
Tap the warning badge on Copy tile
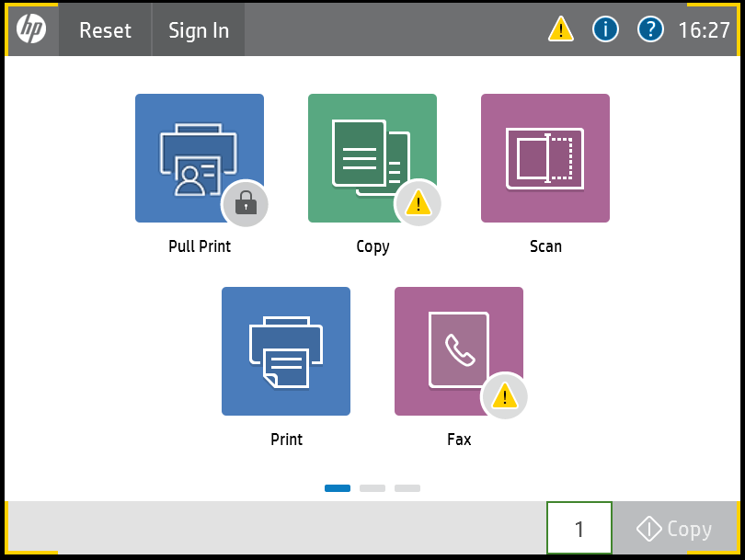coord(418,202)
